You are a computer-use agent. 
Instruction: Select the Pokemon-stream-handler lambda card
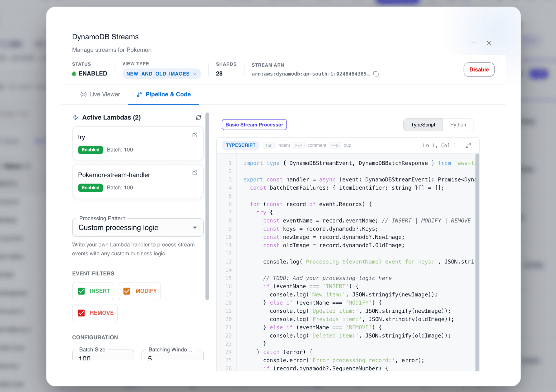pos(138,181)
